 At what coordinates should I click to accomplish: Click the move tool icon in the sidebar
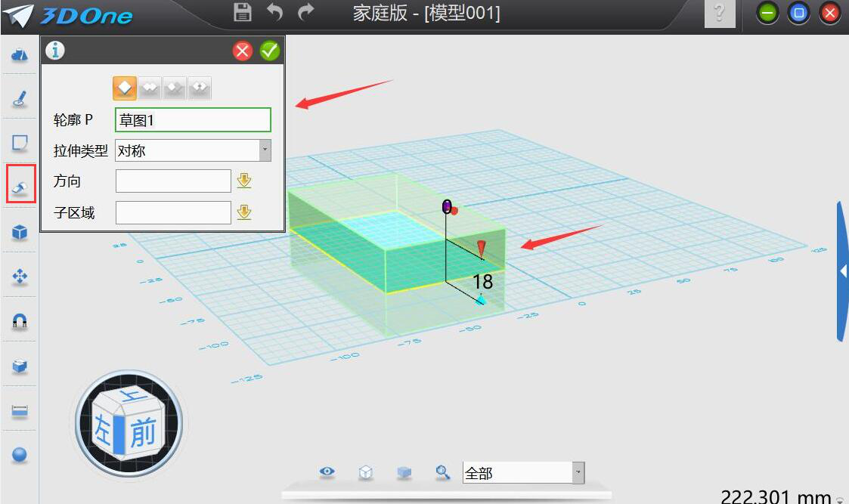[19, 274]
